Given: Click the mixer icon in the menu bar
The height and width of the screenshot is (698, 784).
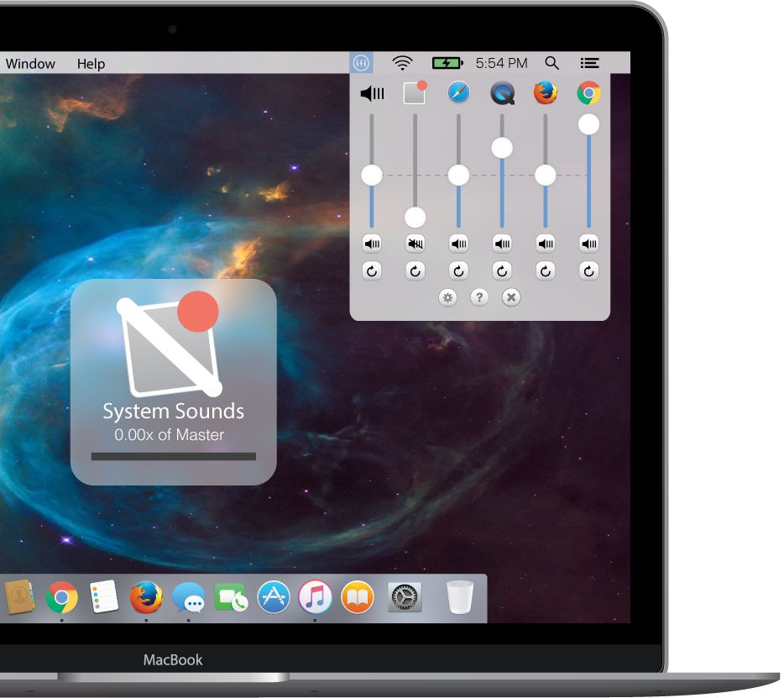Looking at the screenshot, I should pyautogui.click(x=361, y=62).
